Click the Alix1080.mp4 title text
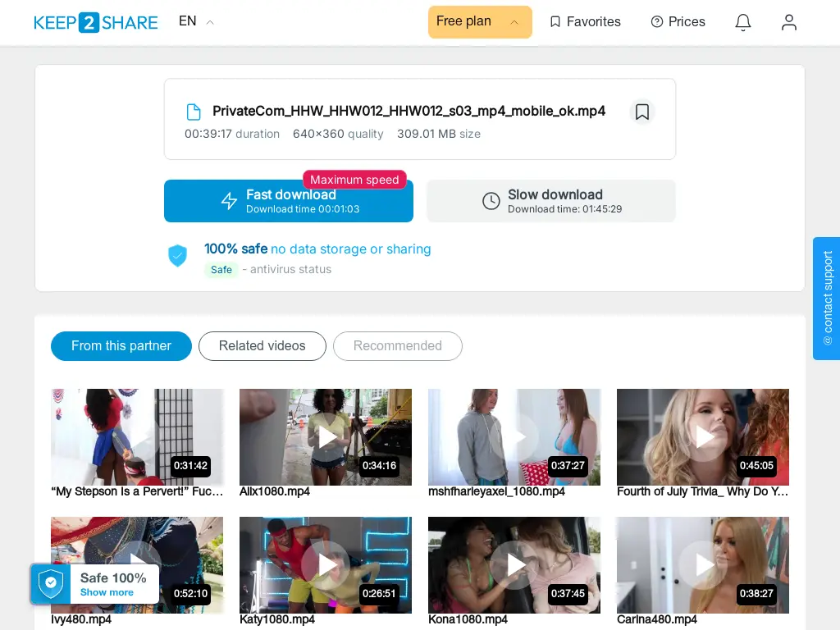 click(x=274, y=491)
